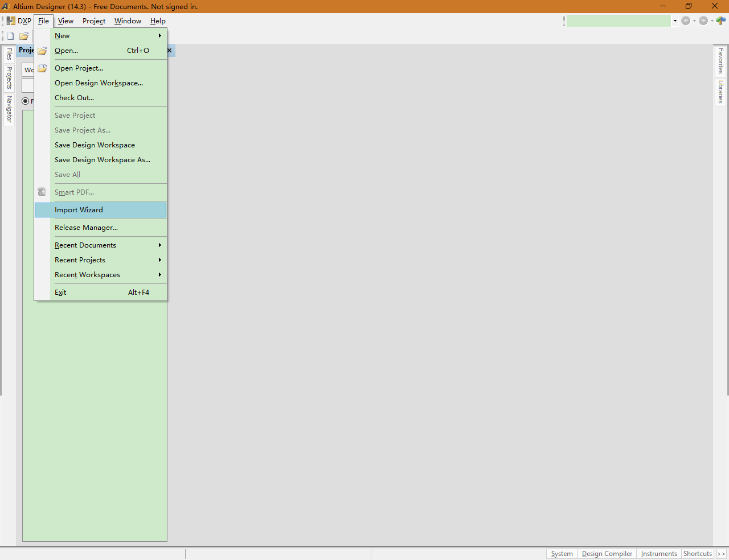
Task: Click the >> status bar expand button
Action: [x=722, y=554]
